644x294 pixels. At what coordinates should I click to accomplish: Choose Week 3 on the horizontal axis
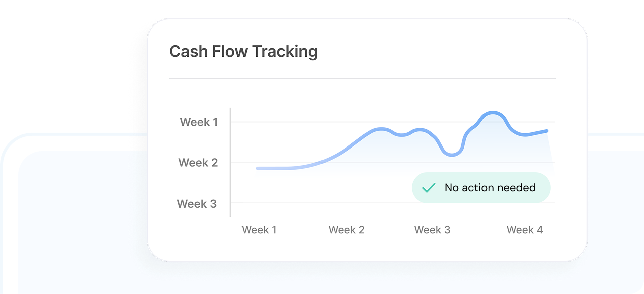coord(432,230)
